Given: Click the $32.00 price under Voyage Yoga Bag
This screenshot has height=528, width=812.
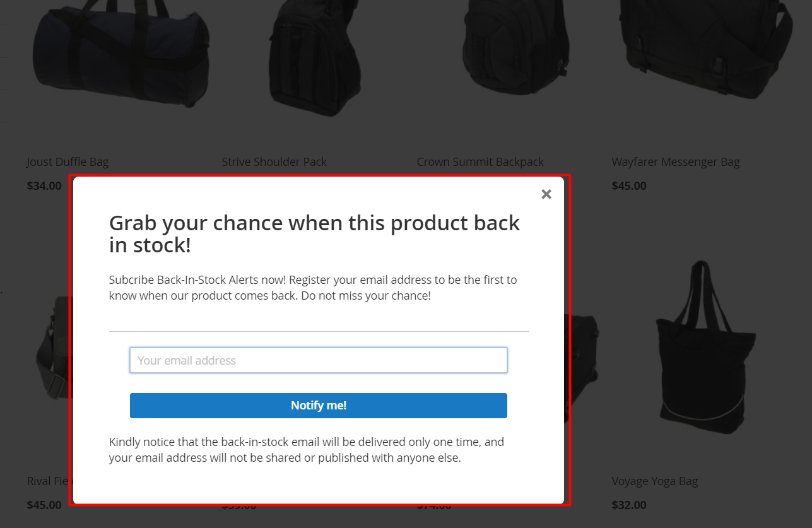Looking at the screenshot, I should coord(629,505).
